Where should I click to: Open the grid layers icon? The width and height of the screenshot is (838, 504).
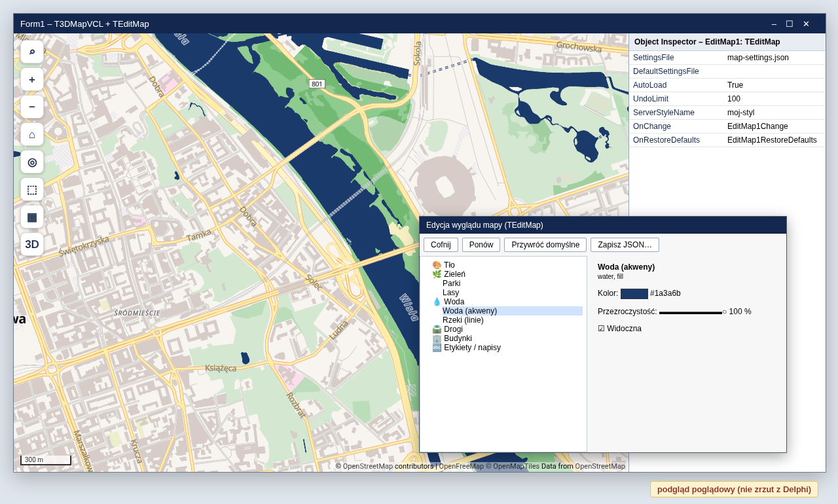coord(32,217)
